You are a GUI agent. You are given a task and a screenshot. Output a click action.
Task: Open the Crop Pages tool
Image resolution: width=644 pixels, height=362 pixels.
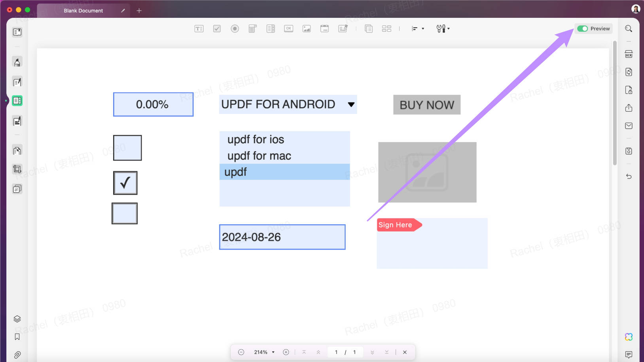pyautogui.click(x=17, y=169)
